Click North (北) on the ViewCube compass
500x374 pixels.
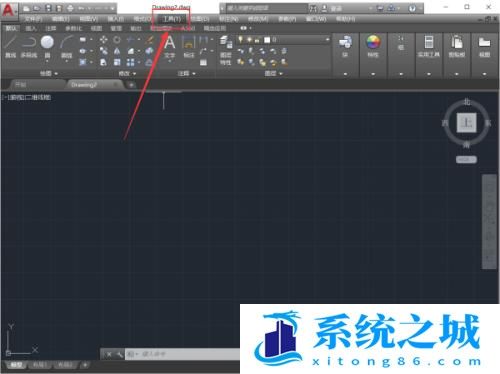click(x=467, y=102)
